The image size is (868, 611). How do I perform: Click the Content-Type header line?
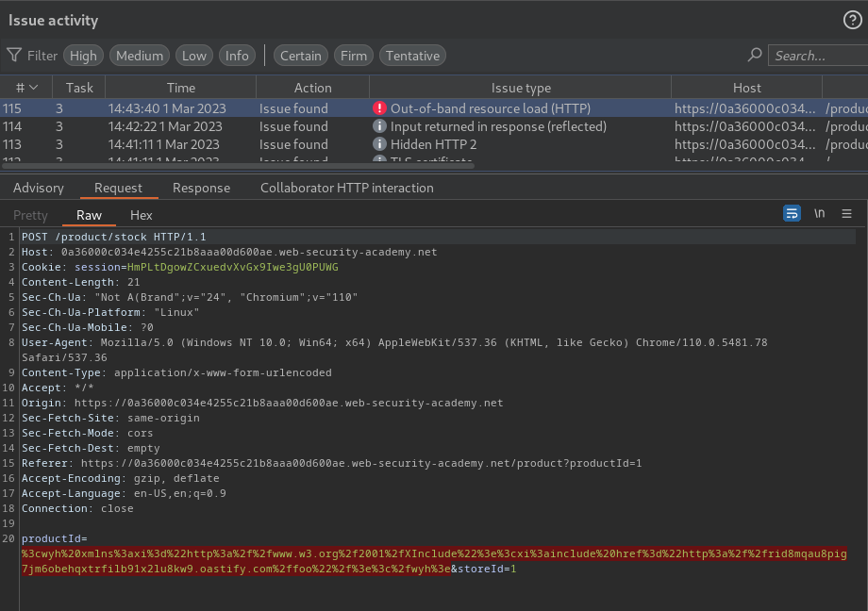click(x=176, y=373)
